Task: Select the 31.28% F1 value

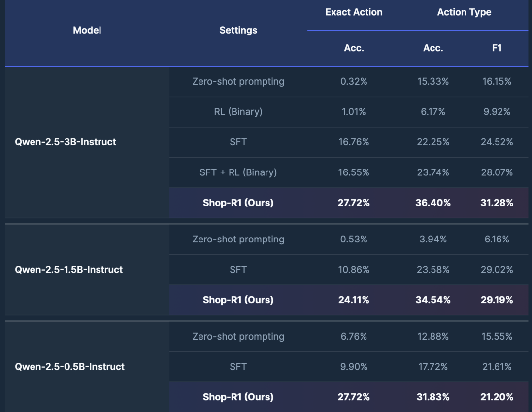Action: (x=497, y=203)
